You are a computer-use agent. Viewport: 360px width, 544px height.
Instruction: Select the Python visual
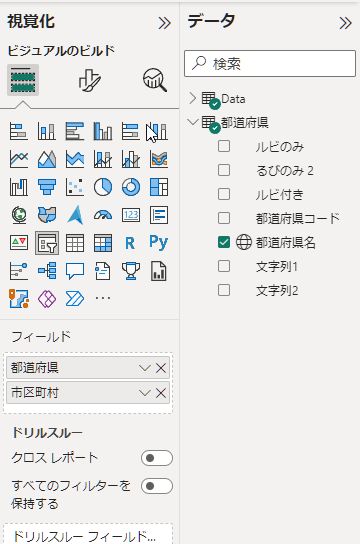pos(159,243)
